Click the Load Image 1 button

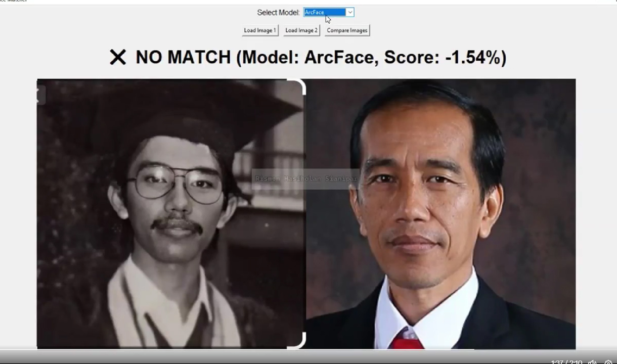click(259, 30)
